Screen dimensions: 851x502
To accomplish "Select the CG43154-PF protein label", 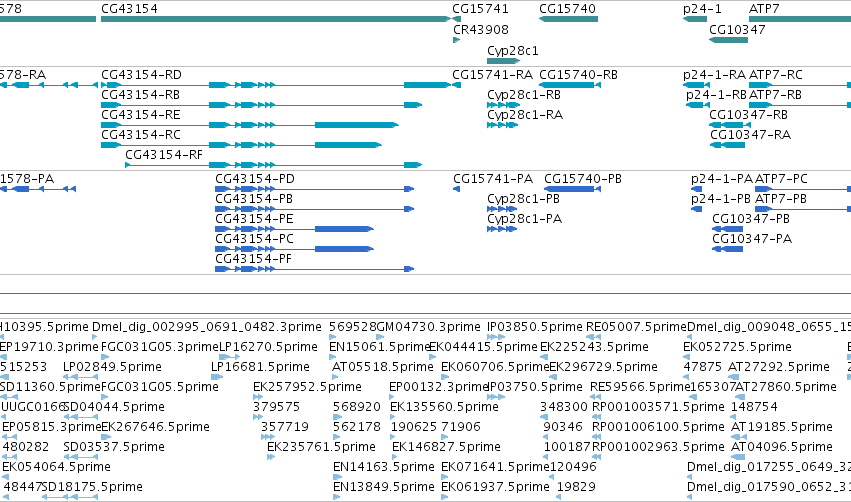I will pos(253,259).
